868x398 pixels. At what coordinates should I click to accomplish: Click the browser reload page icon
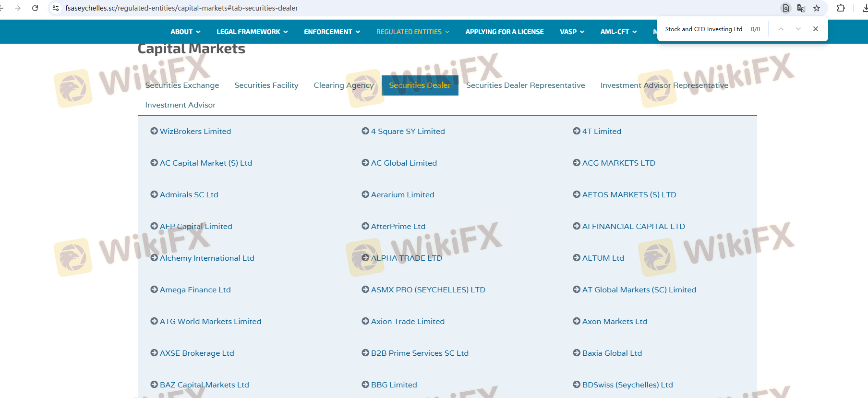(35, 8)
